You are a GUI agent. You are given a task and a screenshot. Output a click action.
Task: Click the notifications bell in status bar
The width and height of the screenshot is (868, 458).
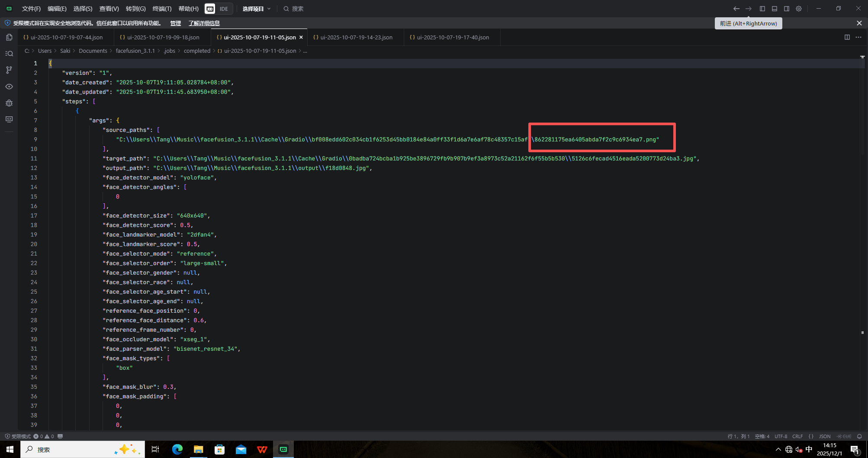tap(859, 436)
